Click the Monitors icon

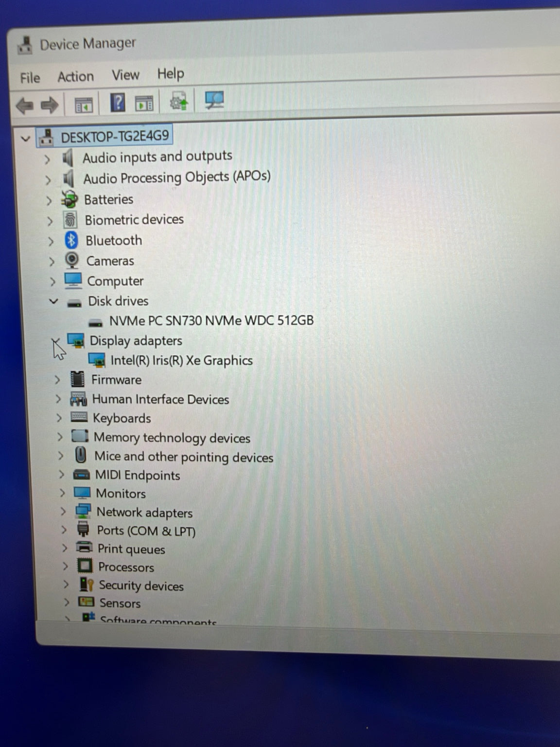click(x=82, y=493)
